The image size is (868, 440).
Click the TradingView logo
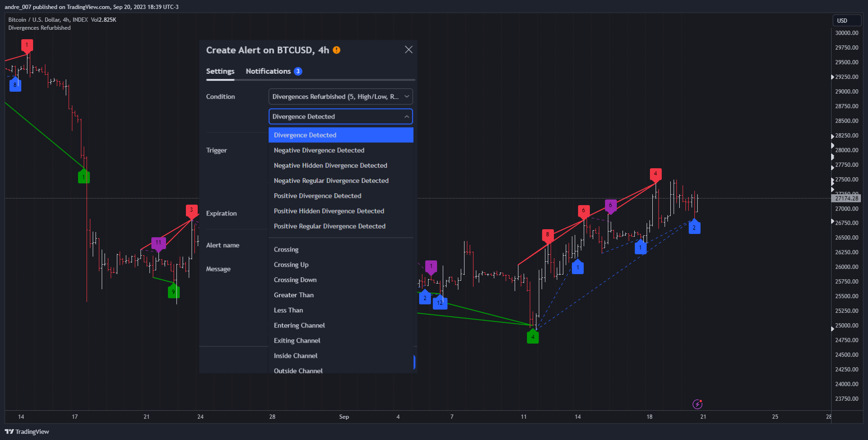pos(27,431)
